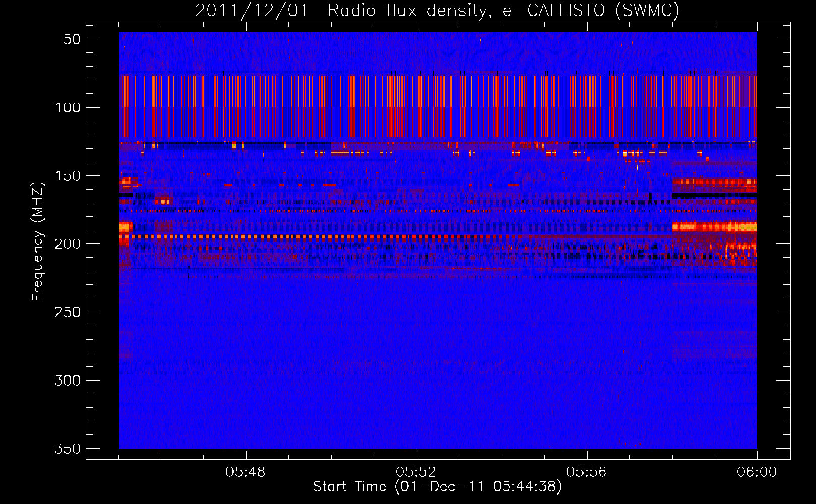Select the y-axis label 'Frequency (MHZ)'
The image size is (816, 504).
tap(37, 241)
